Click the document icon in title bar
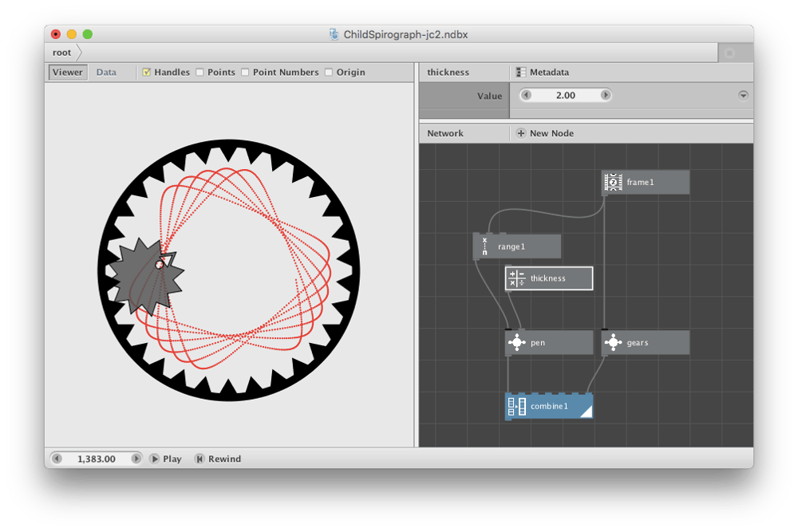 (x=334, y=34)
